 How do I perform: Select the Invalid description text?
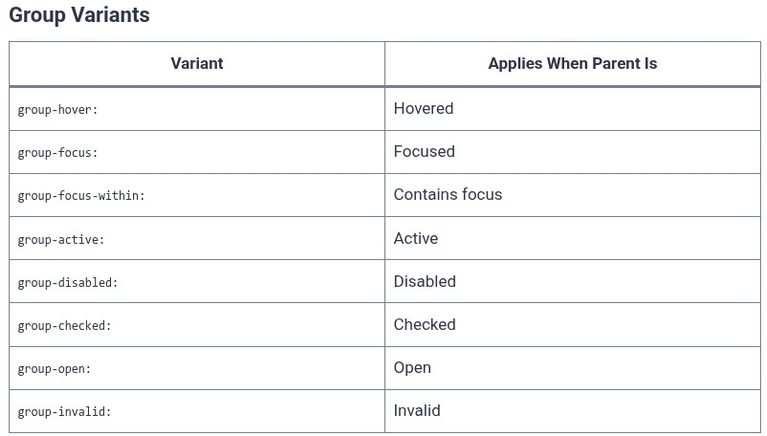(x=417, y=410)
